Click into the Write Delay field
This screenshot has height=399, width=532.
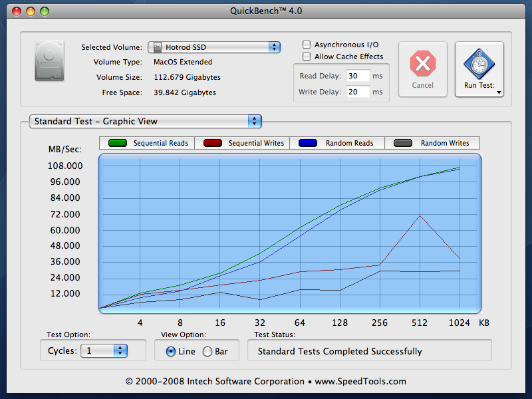click(x=358, y=92)
